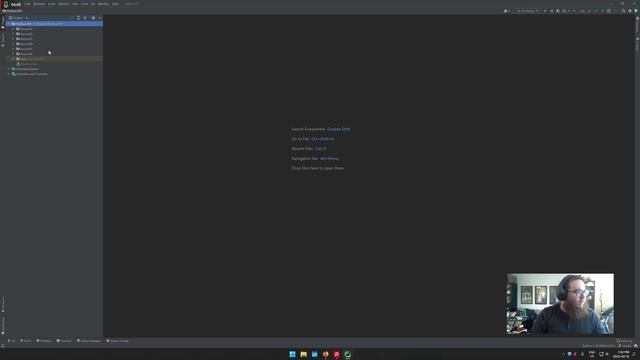Click the 'Recent Files' hint text

point(302,149)
